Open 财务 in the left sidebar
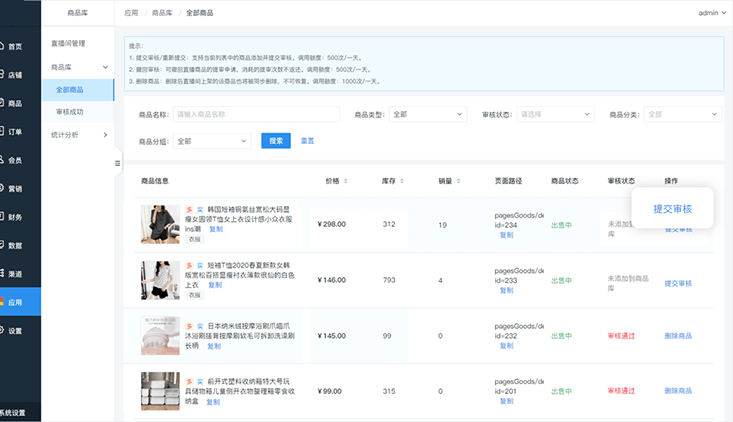Image resolution: width=733 pixels, height=422 pixels. pyautogui.click(x=14, y=217)
